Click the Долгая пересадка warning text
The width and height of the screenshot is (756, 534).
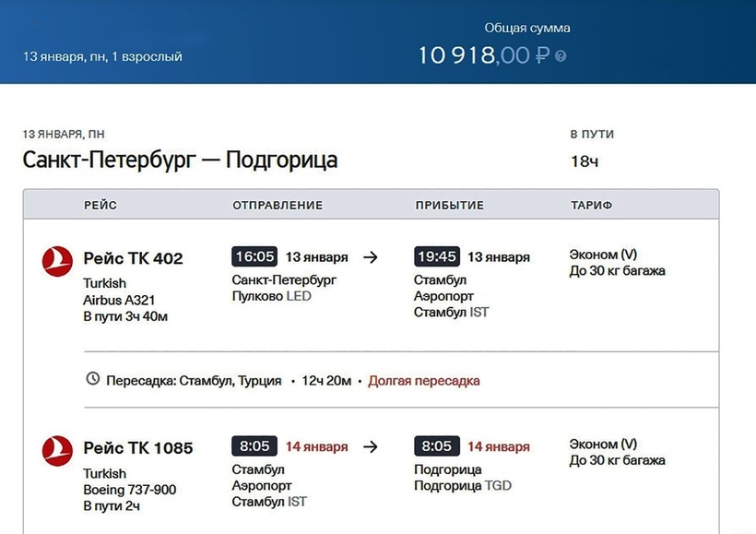click(x=424, y=381)
